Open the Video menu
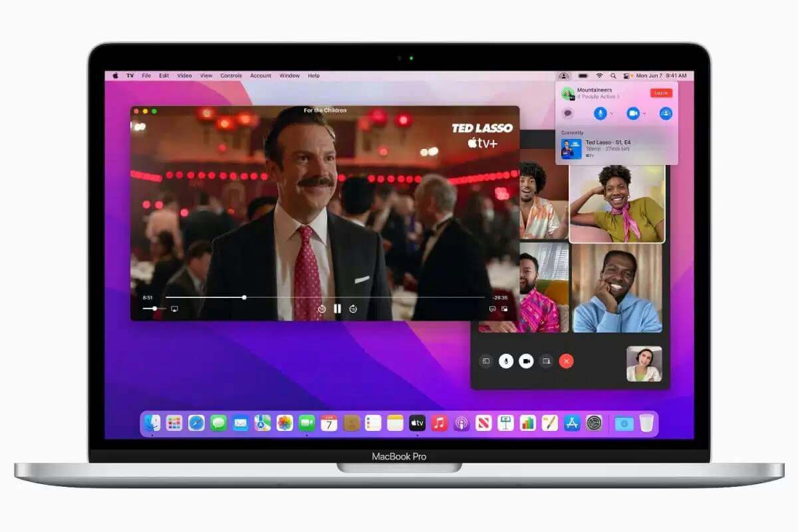Screen dimensions: 798x532 click(x=184, y=76)
